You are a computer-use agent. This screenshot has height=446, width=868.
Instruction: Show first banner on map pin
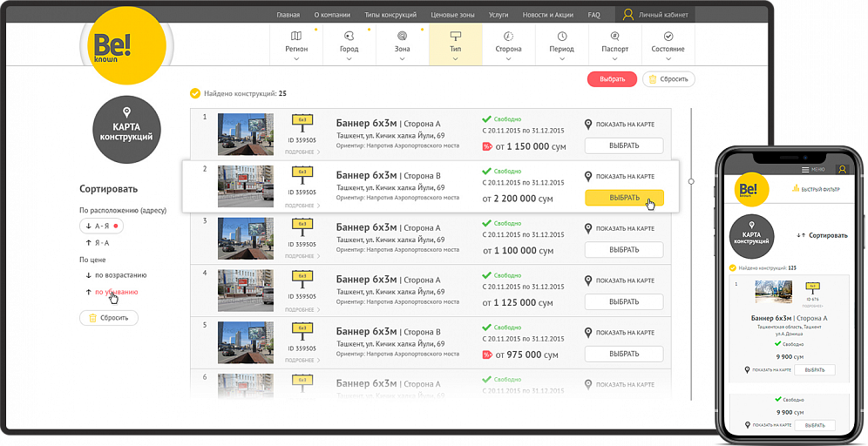[x=588, y=125]
